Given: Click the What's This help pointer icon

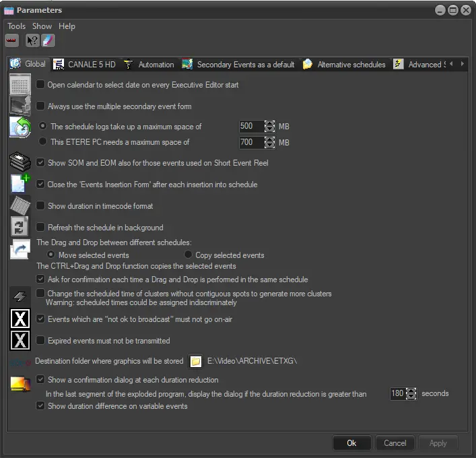Looking at the screenshot, I should pyautogui.click(x=32, y=40).
